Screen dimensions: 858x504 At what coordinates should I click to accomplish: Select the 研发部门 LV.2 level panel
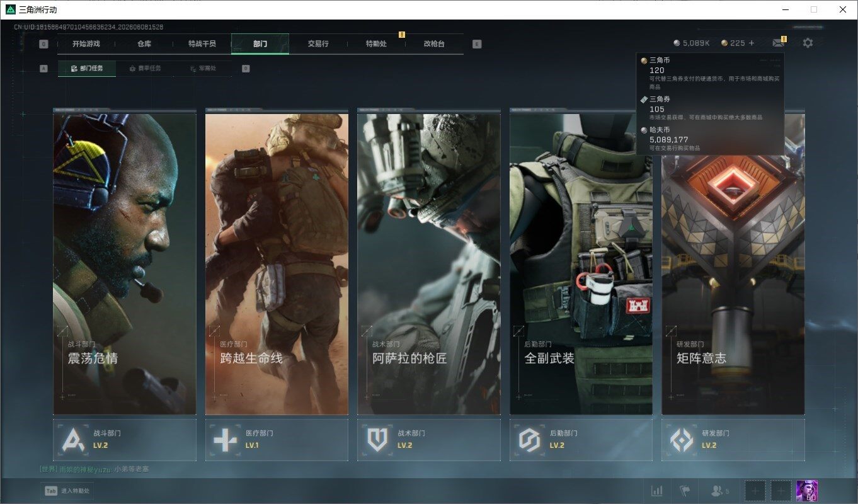(x=733, y=440)
